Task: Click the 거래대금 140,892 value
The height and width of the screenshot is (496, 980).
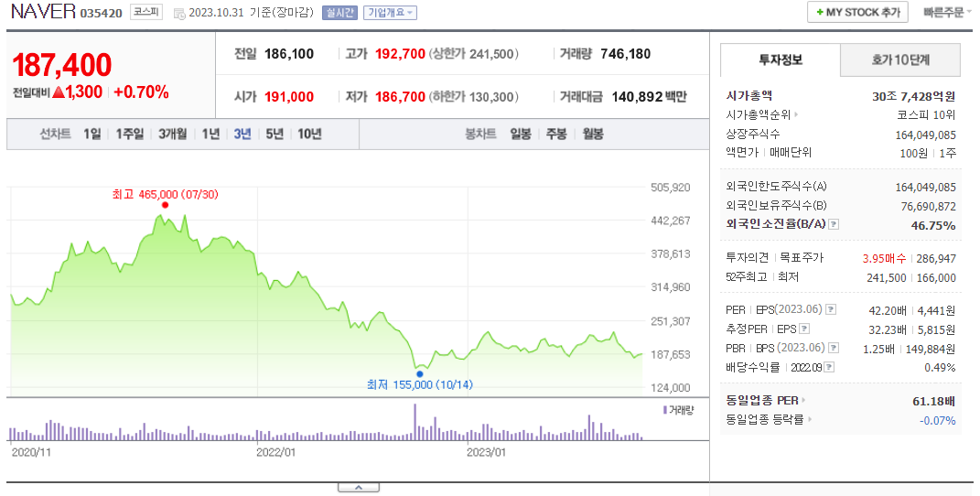Action: 638,97
